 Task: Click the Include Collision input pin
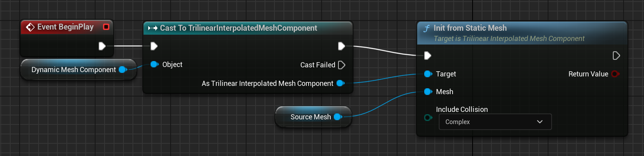click(428, 117)
